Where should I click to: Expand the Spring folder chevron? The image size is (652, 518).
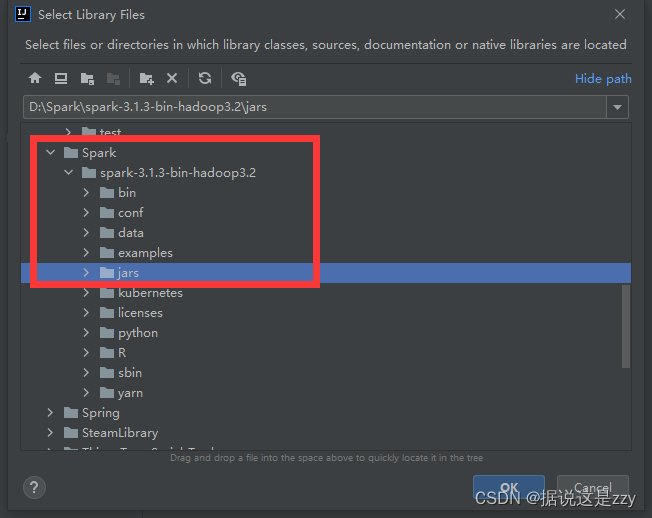point(50,412)
